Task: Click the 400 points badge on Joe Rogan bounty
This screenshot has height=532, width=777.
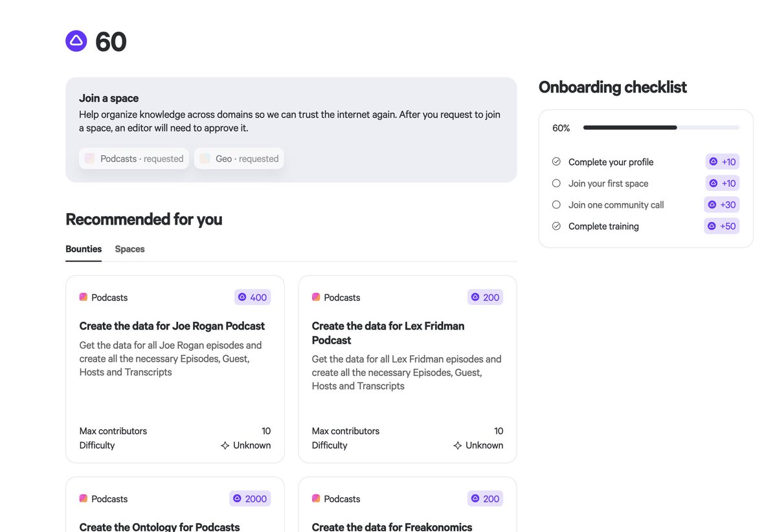Action: pos(253,297)
